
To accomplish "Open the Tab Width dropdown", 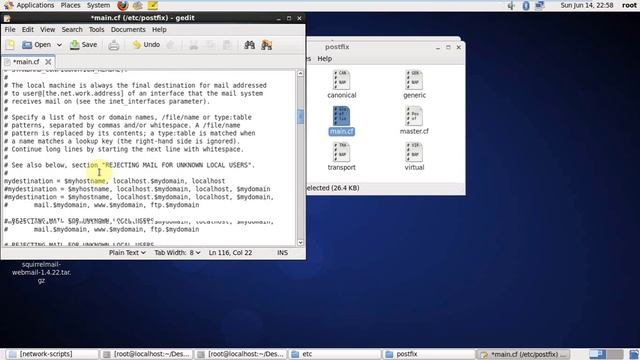I will tap(177, 253).
